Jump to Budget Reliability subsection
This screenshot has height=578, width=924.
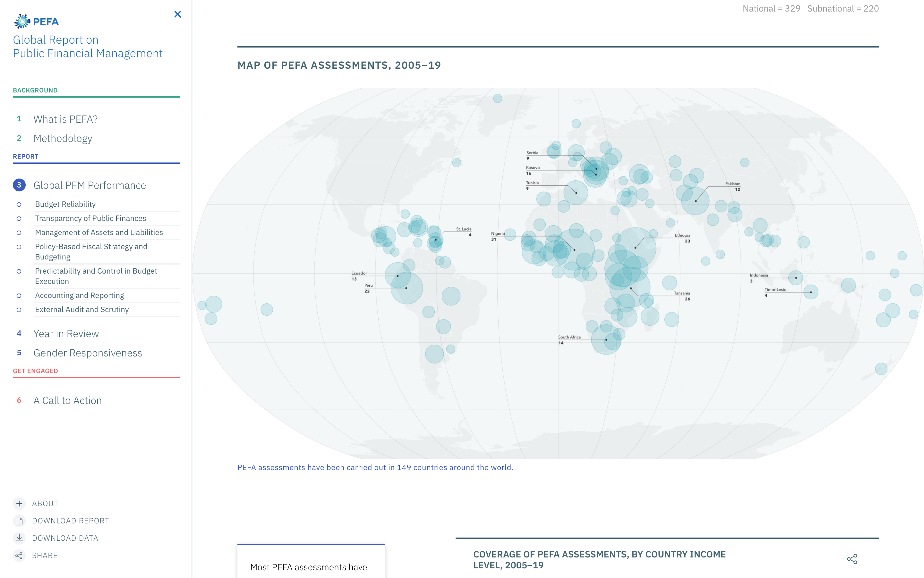tap(65, 204)
